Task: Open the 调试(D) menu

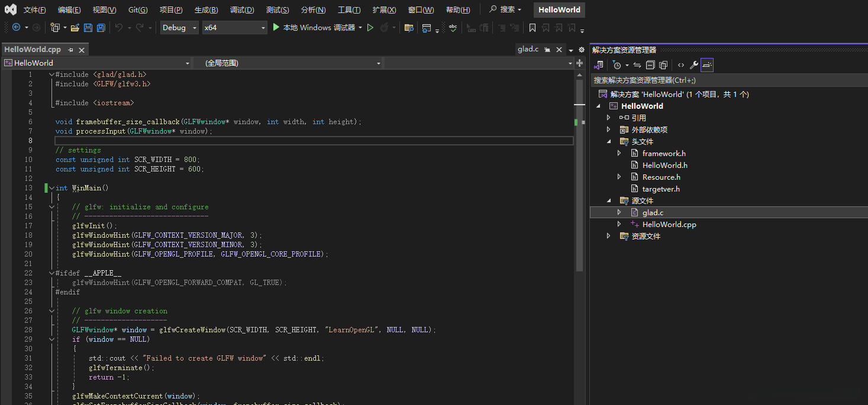Action: coord(241,10)
